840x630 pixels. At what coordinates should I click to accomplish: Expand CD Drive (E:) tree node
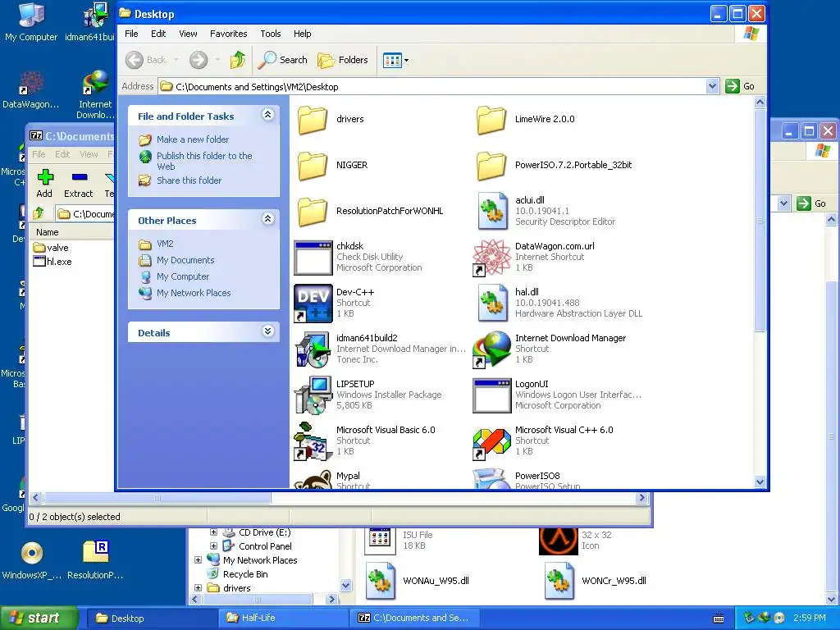pos(213,532)
